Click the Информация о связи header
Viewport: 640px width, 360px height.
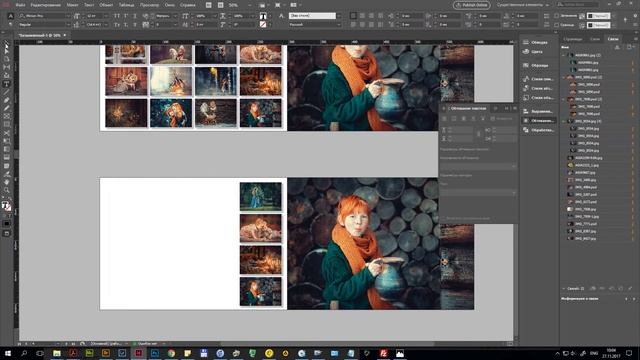click(x=580, y=299)
